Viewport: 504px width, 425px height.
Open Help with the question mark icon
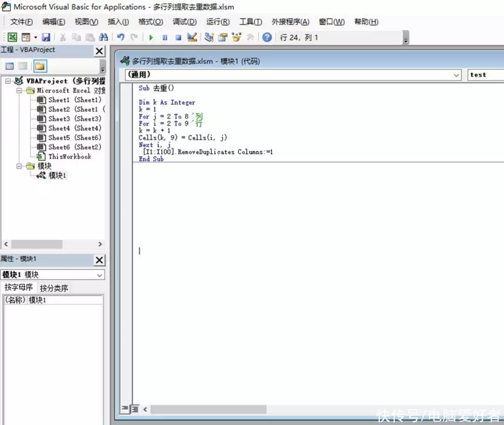pos(267,37)
